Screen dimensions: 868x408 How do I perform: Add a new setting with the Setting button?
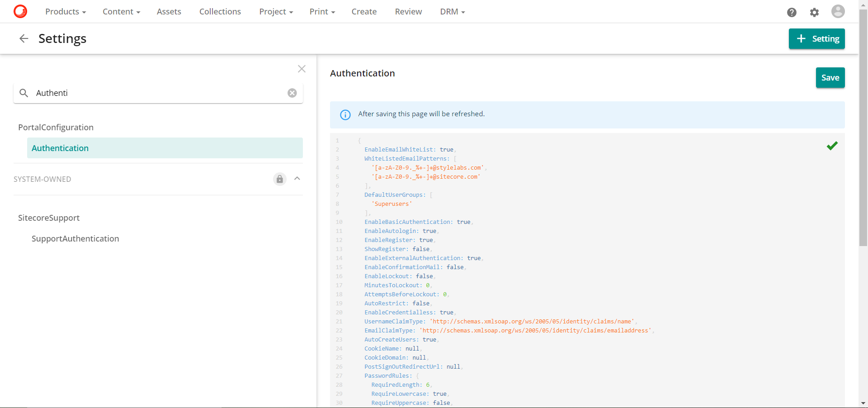tap(816, 38)
